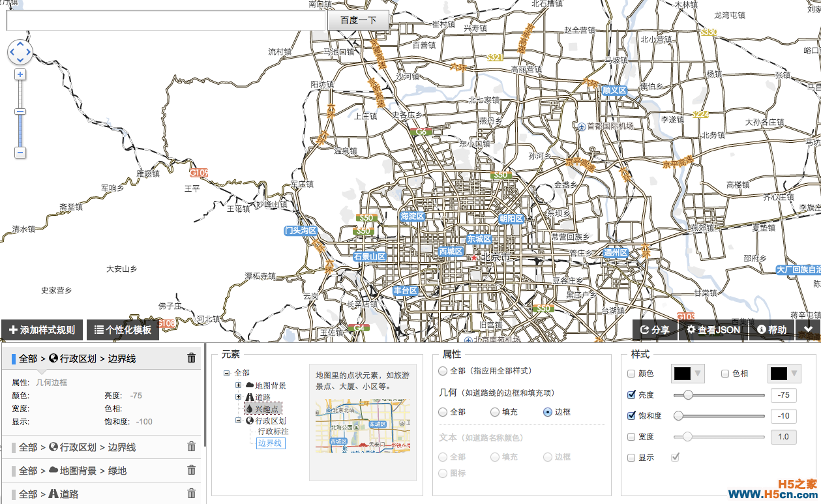The image size is (821, 504).
Task: Click the 分享 share button
Action: (x=655, y=329)
